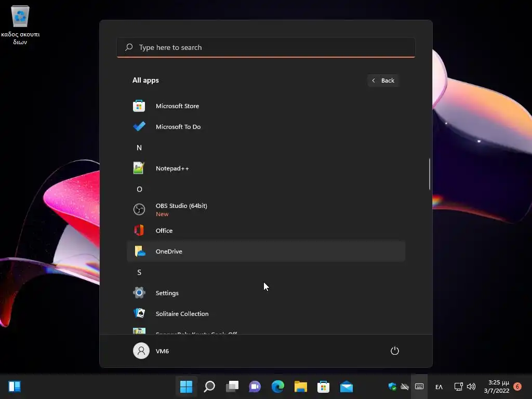Switch input language via ΕΛ indicator
The image size is (532, 399).
click(438, 387)
